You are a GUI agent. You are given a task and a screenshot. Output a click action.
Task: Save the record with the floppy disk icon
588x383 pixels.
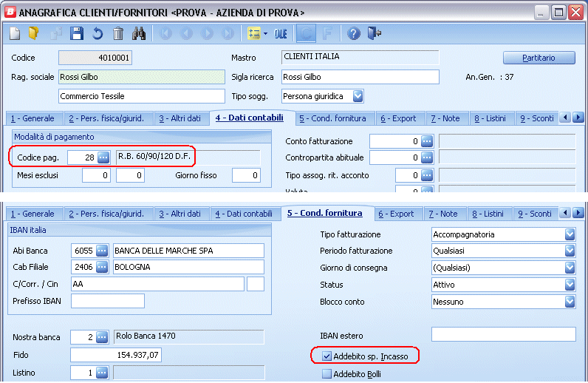pos(77,33)
